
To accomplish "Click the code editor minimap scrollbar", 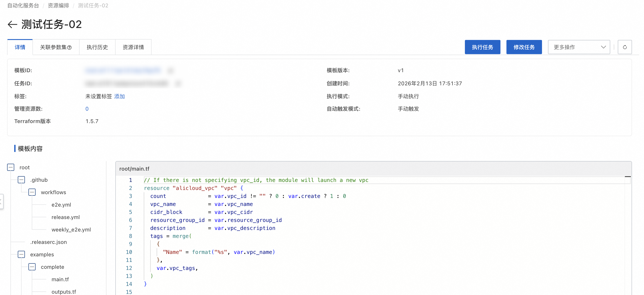I will [x=628, y=235].
